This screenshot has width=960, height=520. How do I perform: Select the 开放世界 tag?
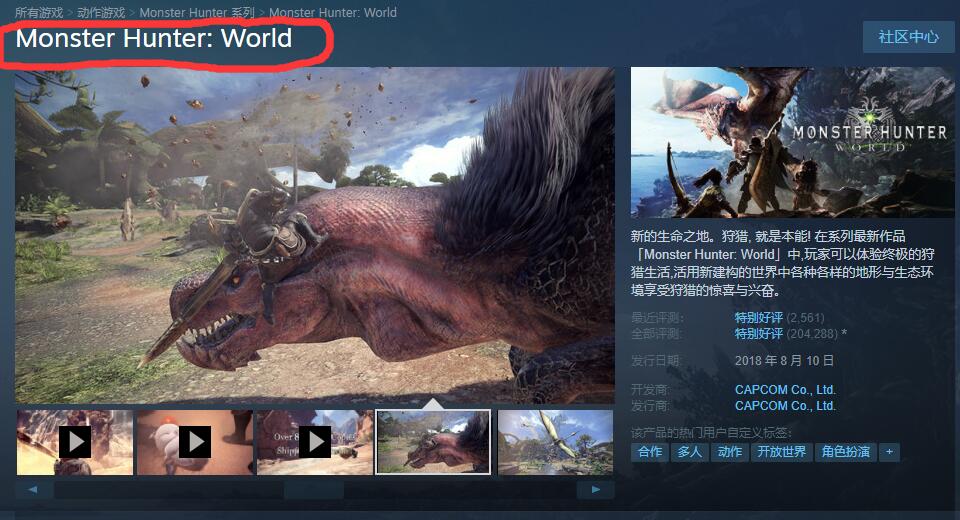(x=782, y=452)
